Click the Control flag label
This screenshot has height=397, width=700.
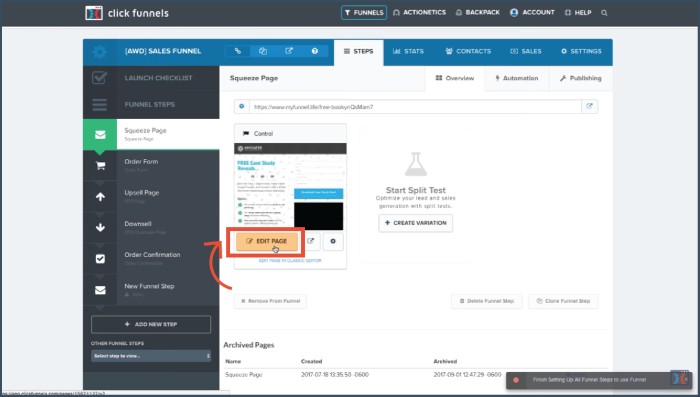coord(258,134)
